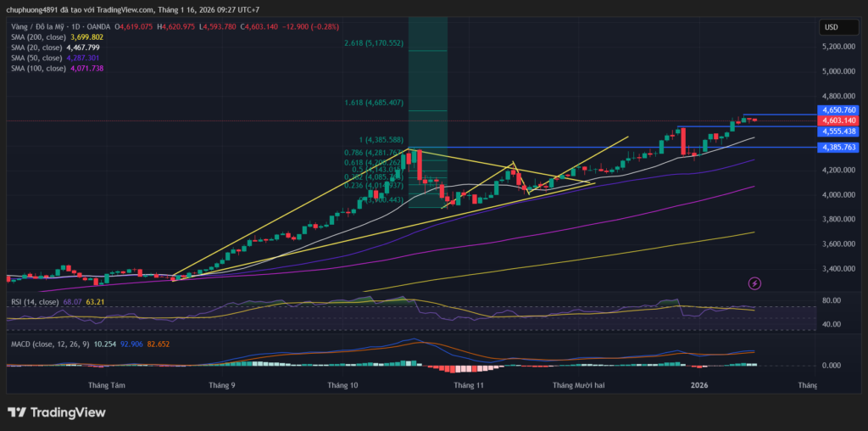Click the Tháng 11 date on time axis
868x431 pixels.
pos(468,385)
